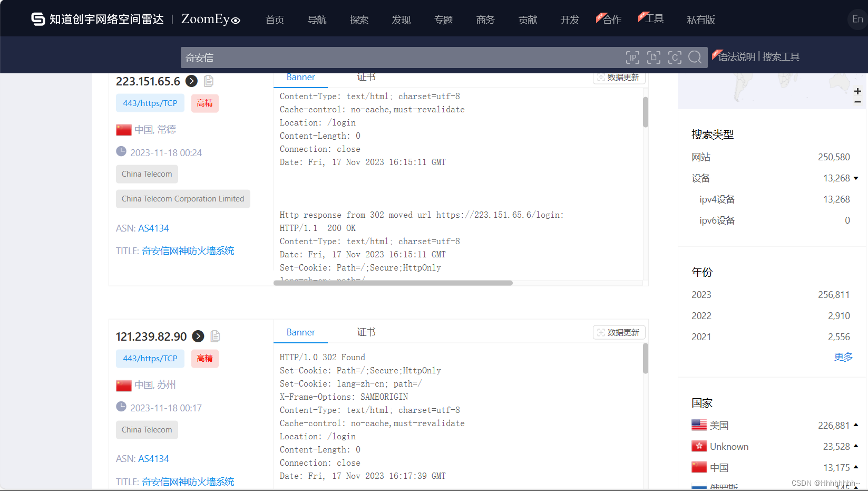The height and width of the screenshot is (491, 868).
Task: Click the China flag in country filter
Action: pos(699,467)
